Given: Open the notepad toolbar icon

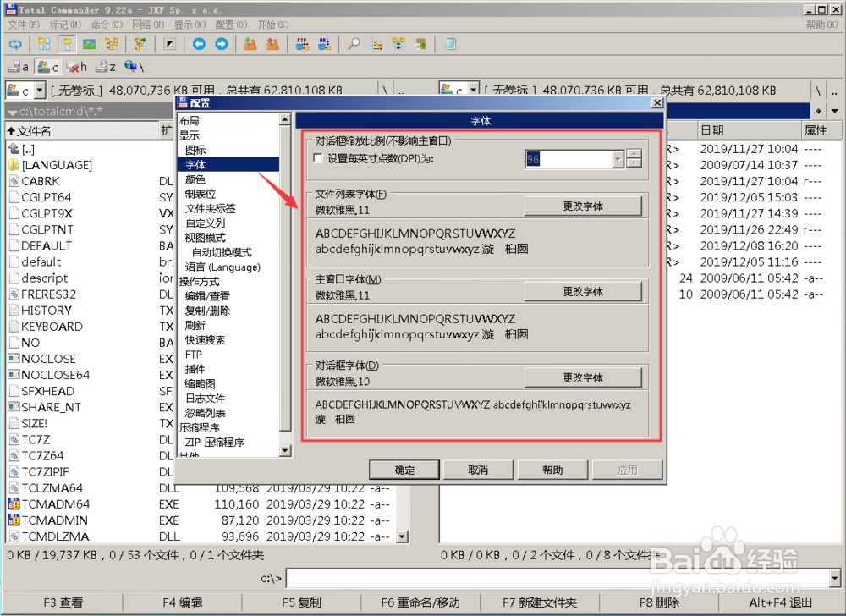Looking at the screenshot, I should click(450, 44).
